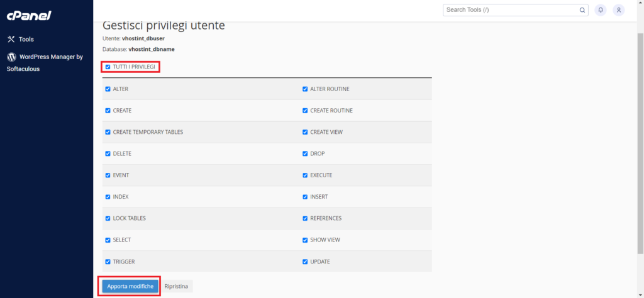Click the cPanel logo
This screenshot has height=298, width=644.
tap(29, 16)
